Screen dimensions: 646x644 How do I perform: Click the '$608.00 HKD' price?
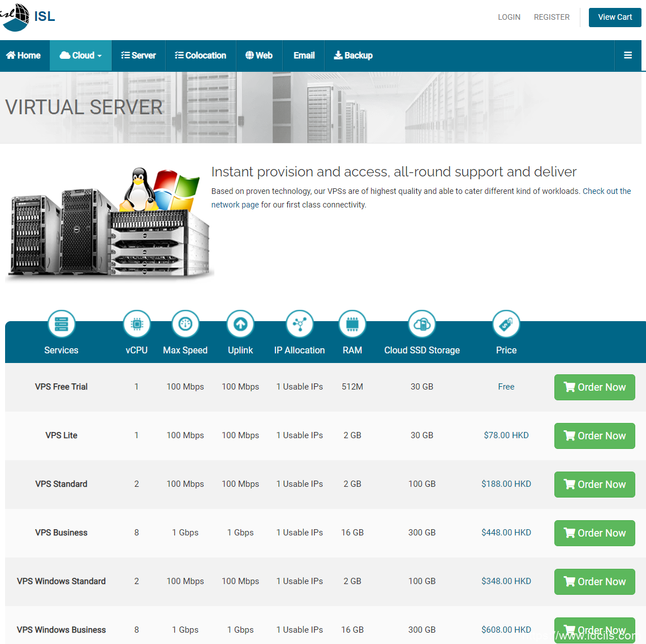[506, 630]
